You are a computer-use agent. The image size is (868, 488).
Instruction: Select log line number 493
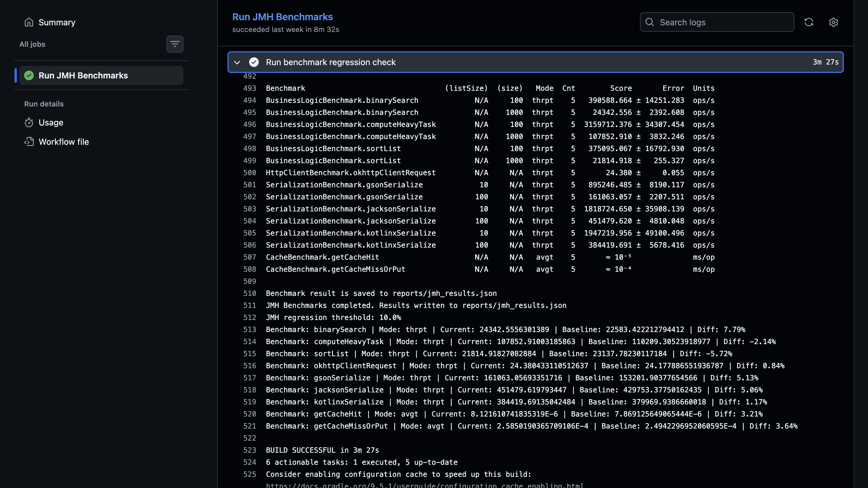tap(250, 88)
